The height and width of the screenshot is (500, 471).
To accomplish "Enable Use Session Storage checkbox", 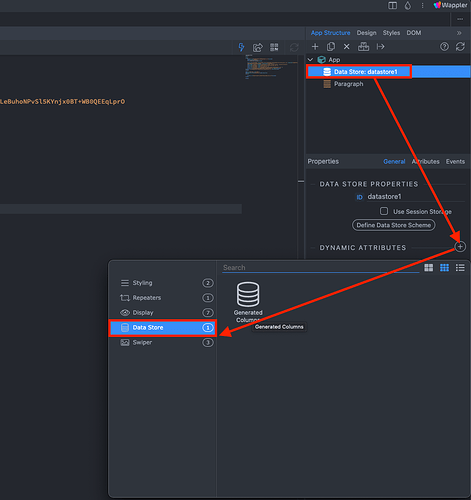I will [384, 211].
